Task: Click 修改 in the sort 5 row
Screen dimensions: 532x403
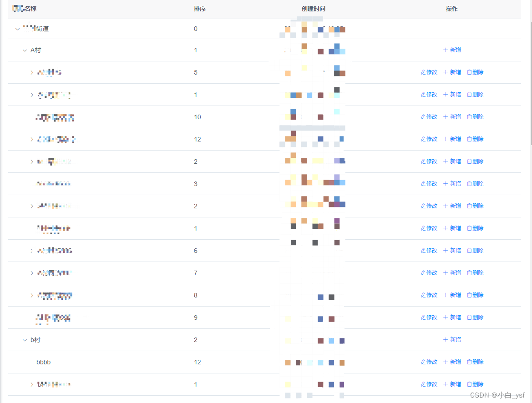Action: pyautogui.click(x=429, y=72)
